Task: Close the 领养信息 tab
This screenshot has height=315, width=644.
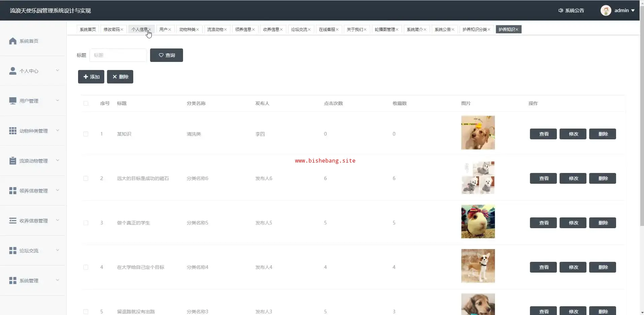Action: (x=253, y=30)
